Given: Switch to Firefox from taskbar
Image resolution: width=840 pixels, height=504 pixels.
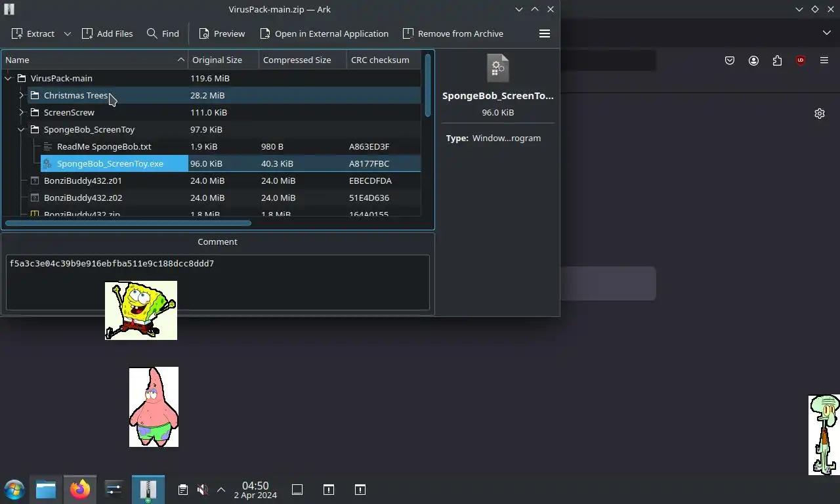Looking at the screenshot, I should (80, 490).
